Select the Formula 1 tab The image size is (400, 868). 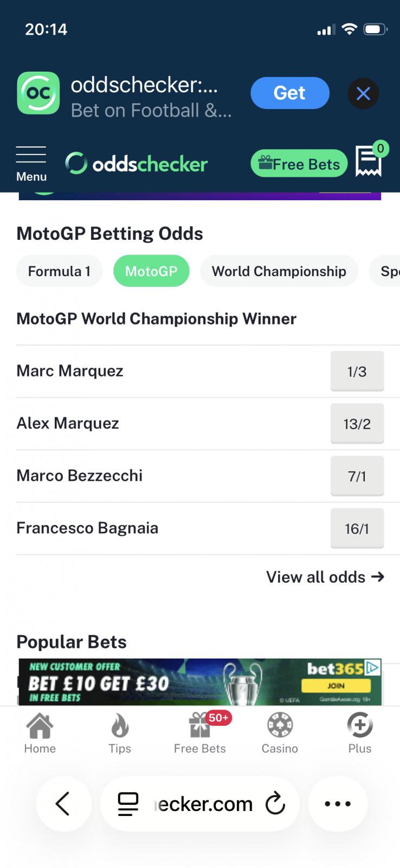59,271
